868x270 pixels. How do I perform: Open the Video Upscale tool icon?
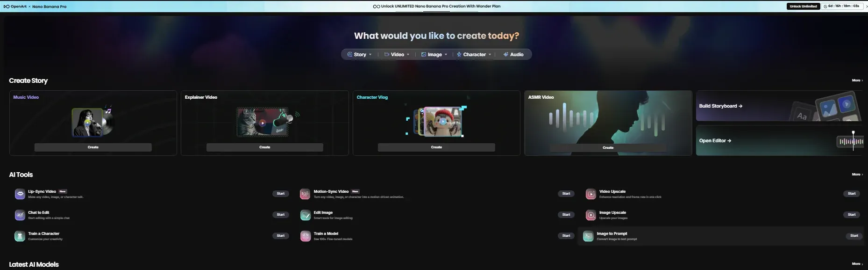coord(591,194)
